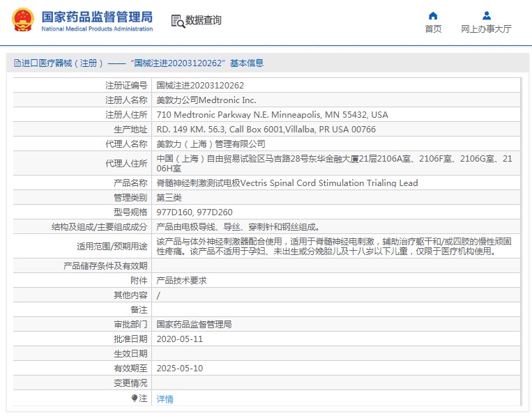Click 国家药品监督管理局 header title
Viewport: 532px width, 418px height.
(x=97, y=17)
